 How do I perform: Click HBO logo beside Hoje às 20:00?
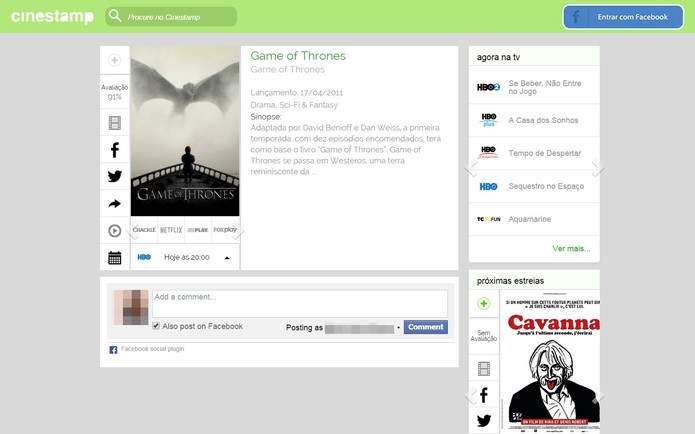pos(144,257)
